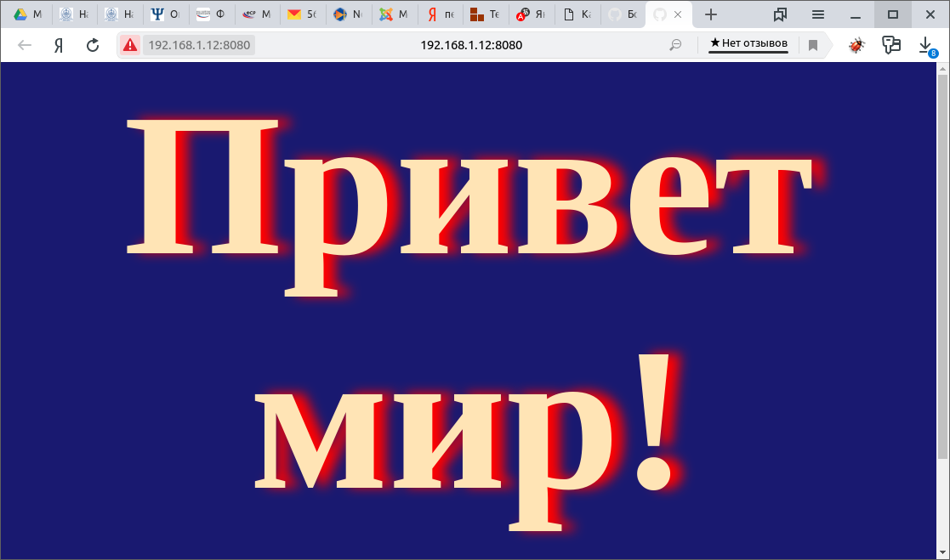Click the reload page icon

(x=93, y=45)
